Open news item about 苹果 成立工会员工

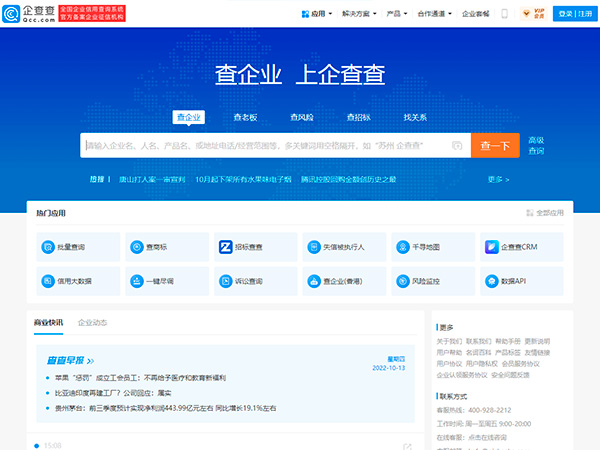(140, 378)
